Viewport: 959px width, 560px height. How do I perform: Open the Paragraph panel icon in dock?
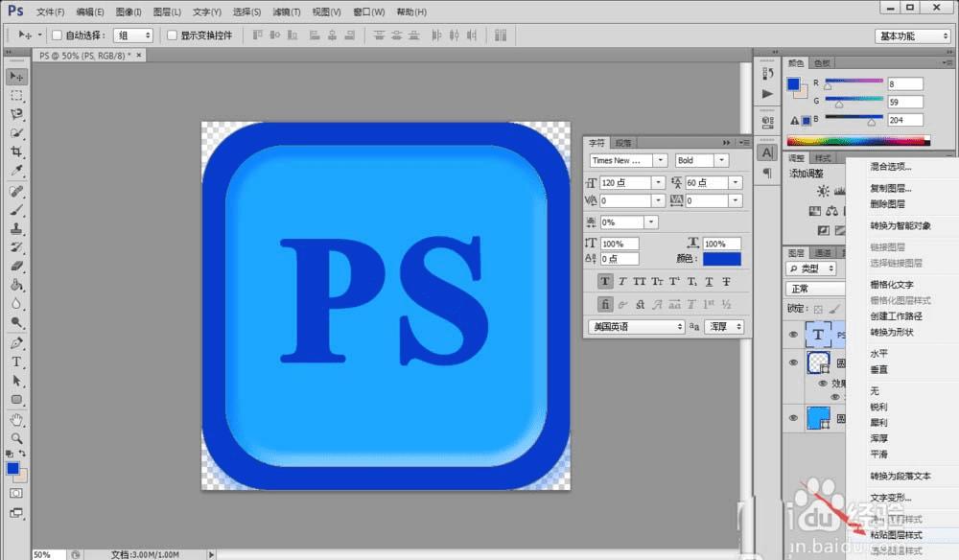point(767,173)
